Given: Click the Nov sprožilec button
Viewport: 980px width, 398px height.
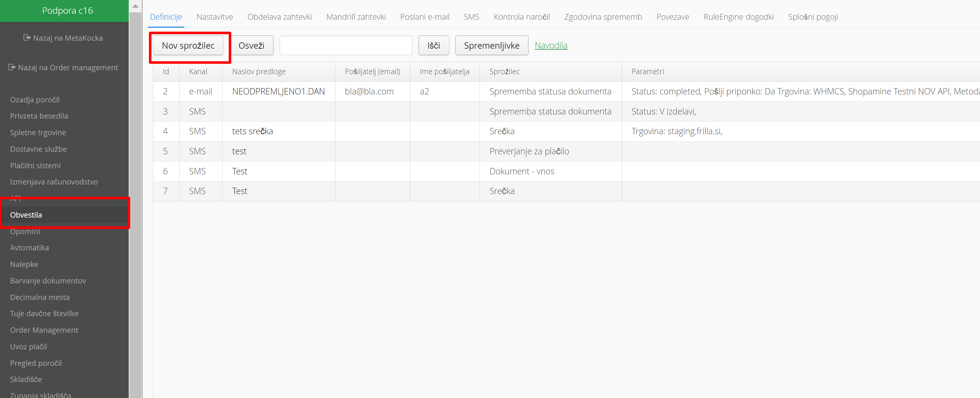Looking at the screenshot, I should coord(188,46).
